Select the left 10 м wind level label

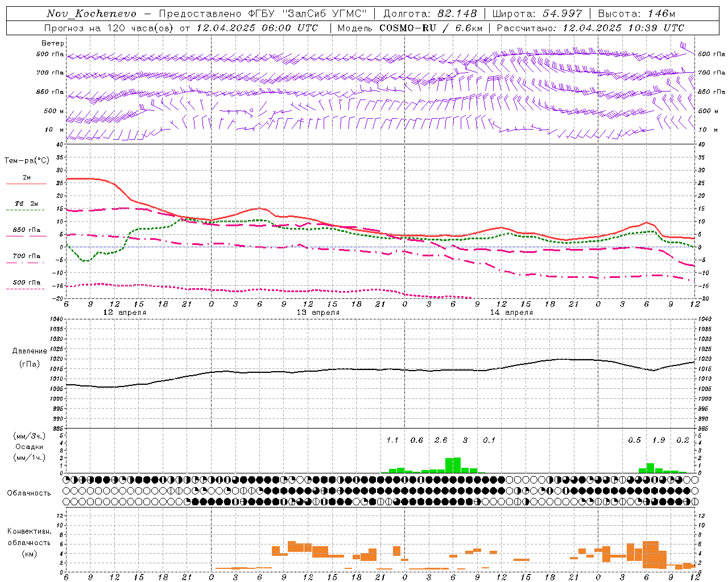click(54, 130)
